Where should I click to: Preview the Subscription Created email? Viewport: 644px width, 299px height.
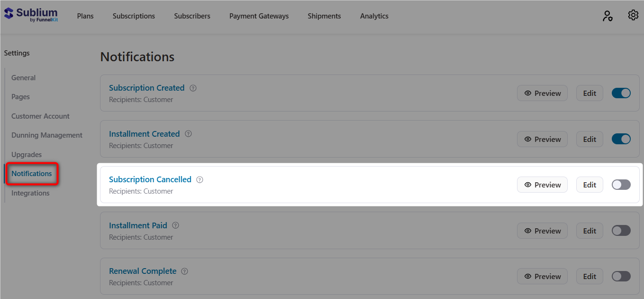pos(542,93)
